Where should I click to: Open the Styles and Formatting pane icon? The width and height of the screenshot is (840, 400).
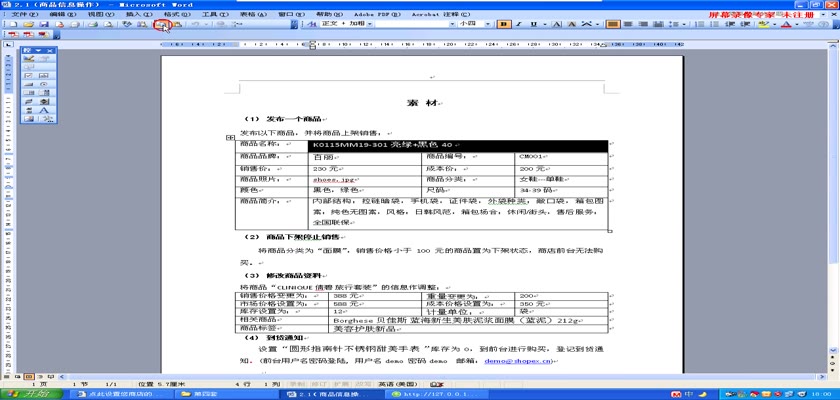(x=311, y=24)
